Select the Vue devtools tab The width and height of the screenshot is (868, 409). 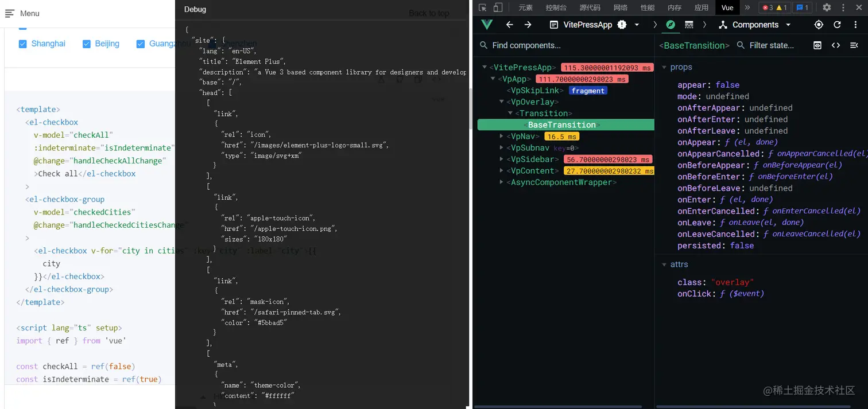[x=727, y=7]
